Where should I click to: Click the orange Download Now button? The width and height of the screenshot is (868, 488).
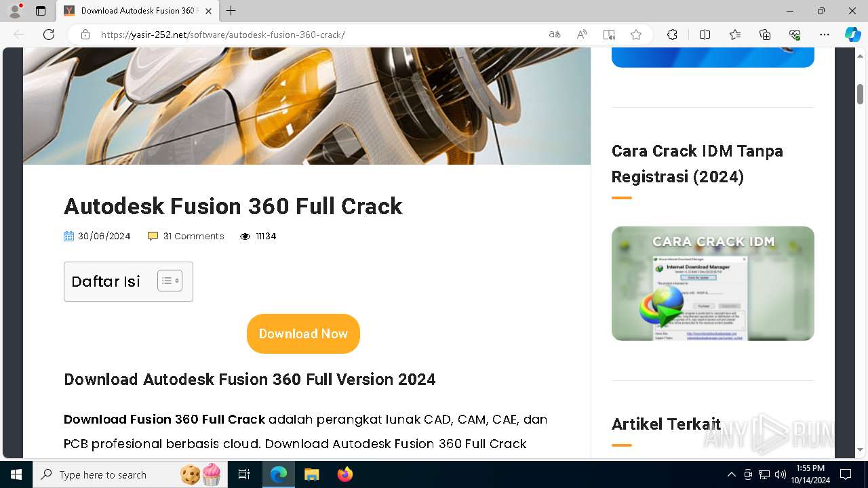pos(303,333)
